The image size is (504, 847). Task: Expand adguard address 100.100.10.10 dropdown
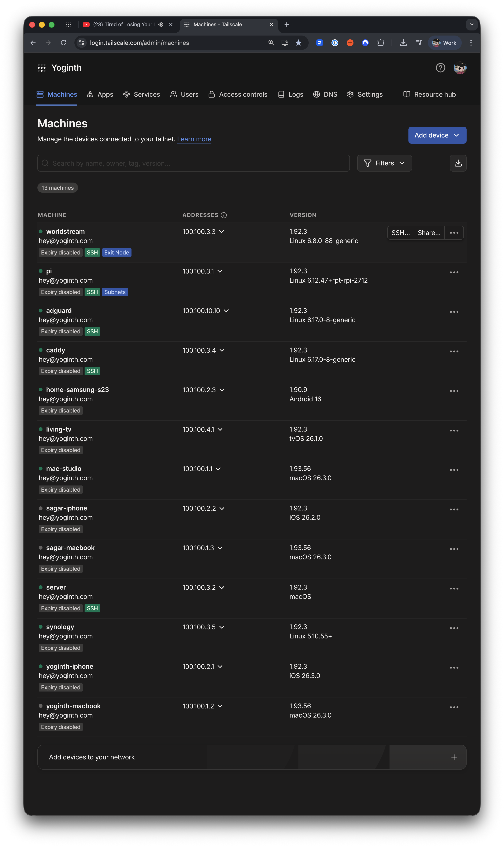point(226,311)
